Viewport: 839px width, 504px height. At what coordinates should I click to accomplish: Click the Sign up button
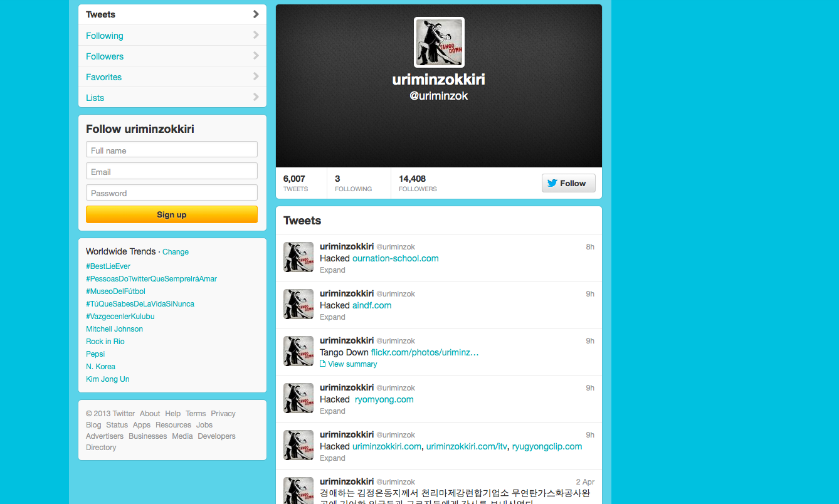click(x=172, y=214)
